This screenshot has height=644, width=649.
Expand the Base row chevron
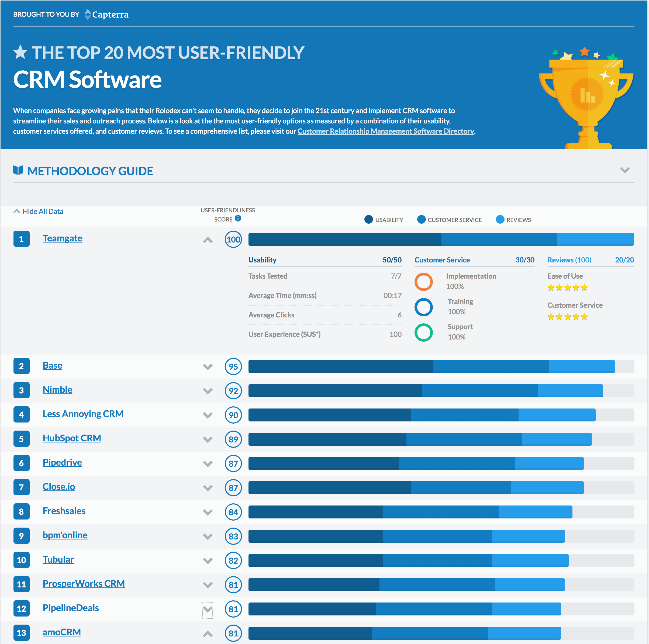(208, 367)
